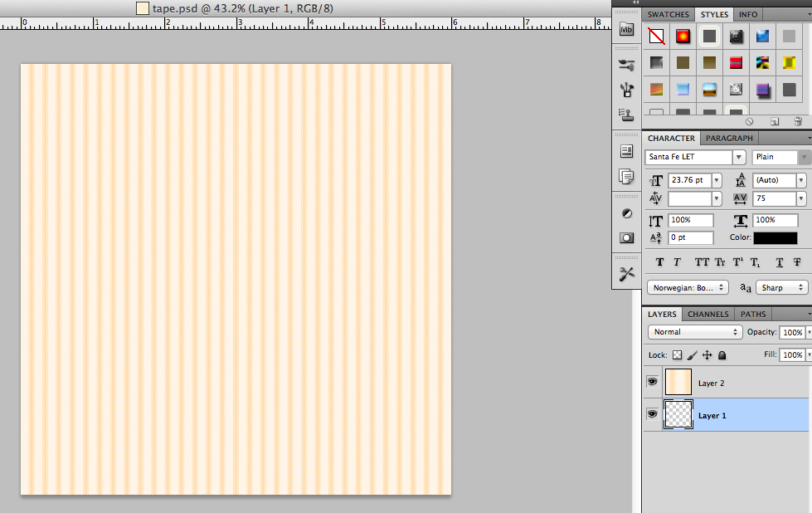Apply strikethrough formatting to text
The image size is (812, 513).
pos(796,261)
